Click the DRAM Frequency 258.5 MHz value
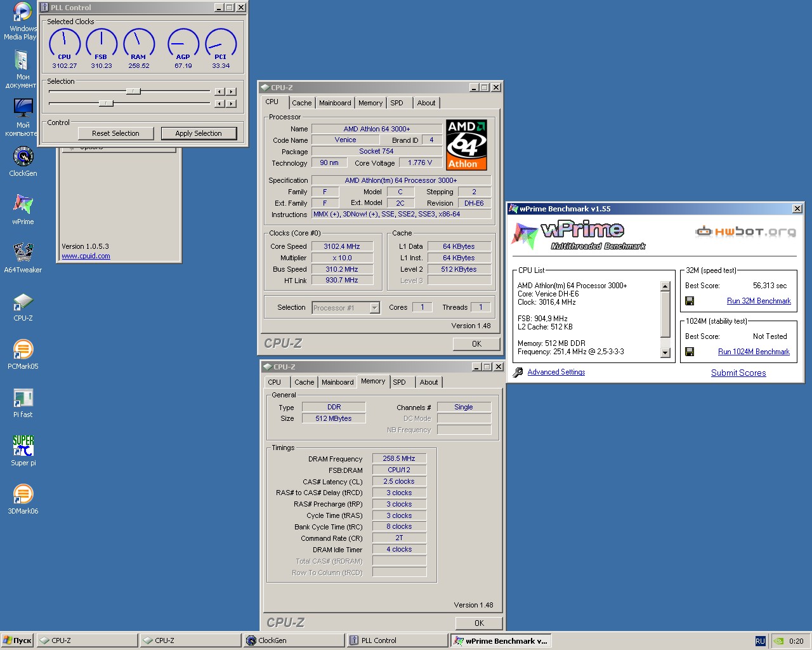 coord(399,458)
